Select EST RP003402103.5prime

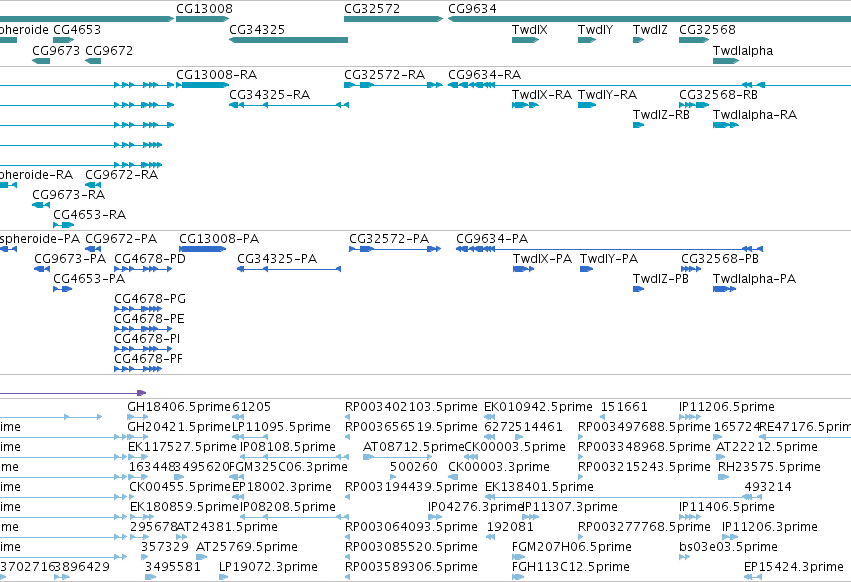click(x=347, y=417)
